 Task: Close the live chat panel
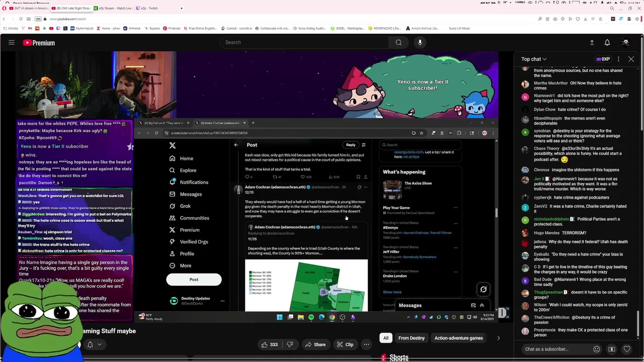[631, 59]
